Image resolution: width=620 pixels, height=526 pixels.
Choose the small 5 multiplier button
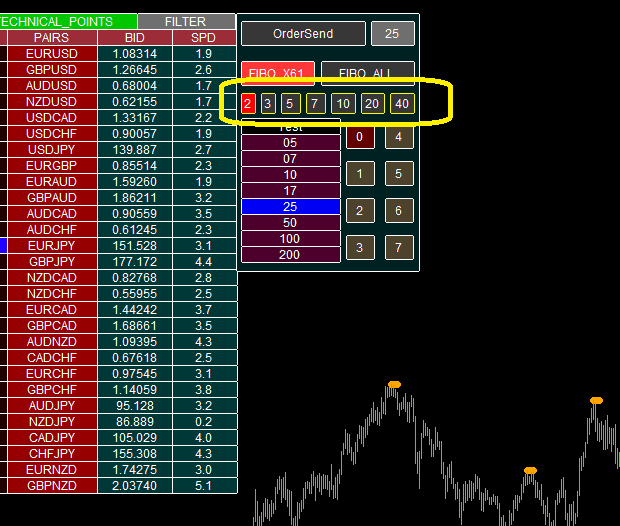[290, 104]
